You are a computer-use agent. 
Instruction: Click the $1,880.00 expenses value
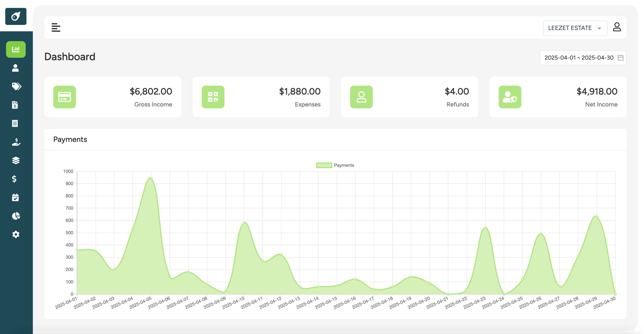(300, 92)
